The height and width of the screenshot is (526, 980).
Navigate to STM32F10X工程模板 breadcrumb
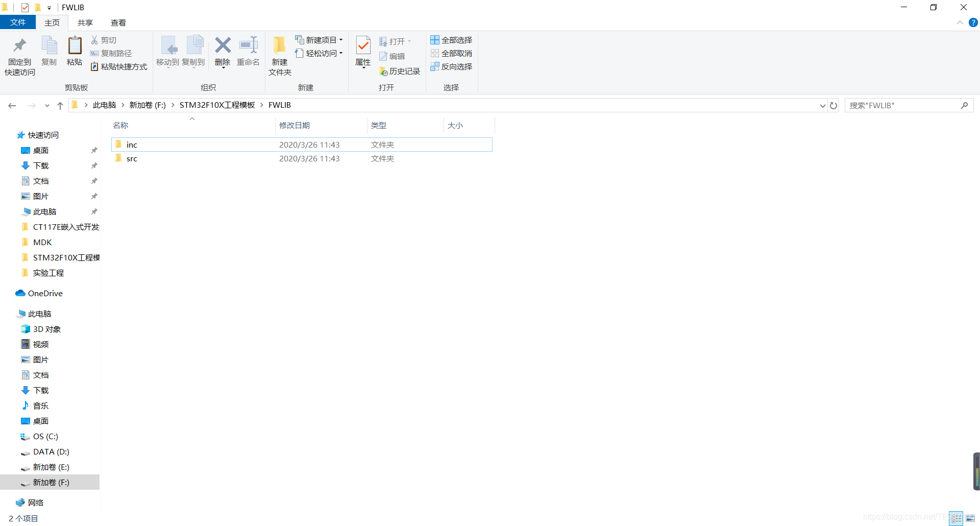click(x=217, y=105)
